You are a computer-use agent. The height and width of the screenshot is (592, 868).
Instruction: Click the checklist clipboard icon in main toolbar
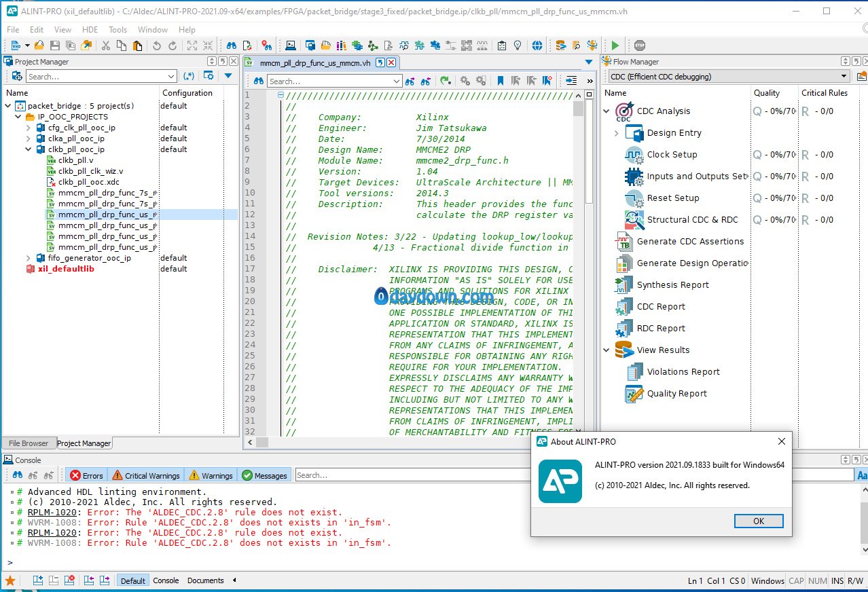tap(501, 45)
